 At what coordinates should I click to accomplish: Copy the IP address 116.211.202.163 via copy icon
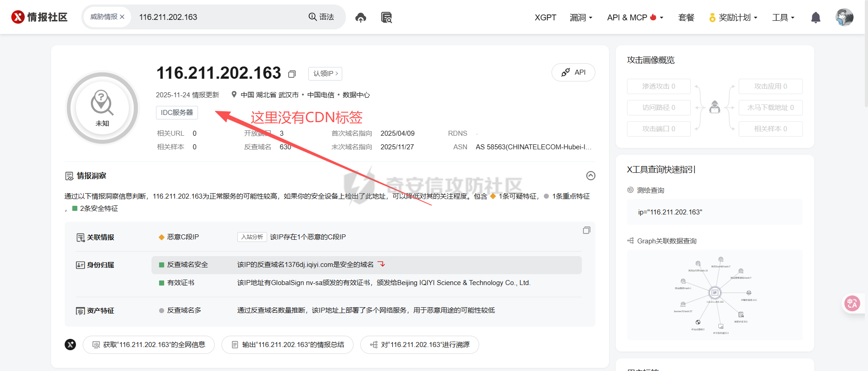click(292, 74)
